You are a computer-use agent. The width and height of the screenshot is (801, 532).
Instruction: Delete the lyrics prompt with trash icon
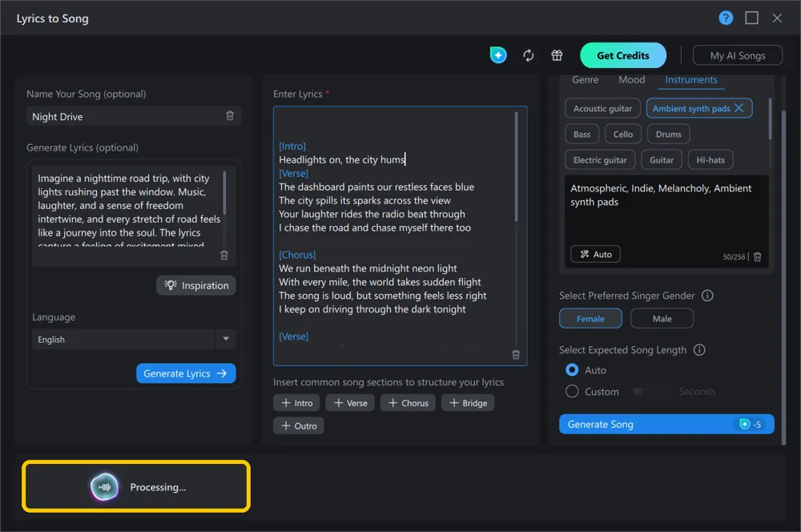point(224,255)
